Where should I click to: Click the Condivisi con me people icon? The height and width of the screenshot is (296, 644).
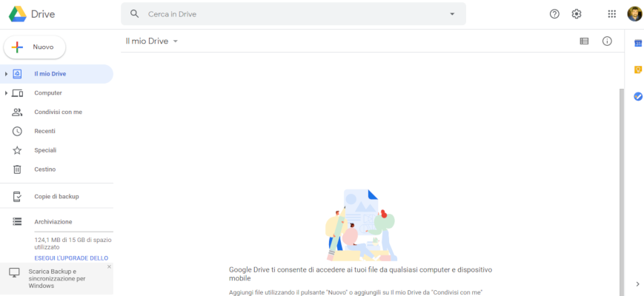pyautogui.click(x=17, y=112)
